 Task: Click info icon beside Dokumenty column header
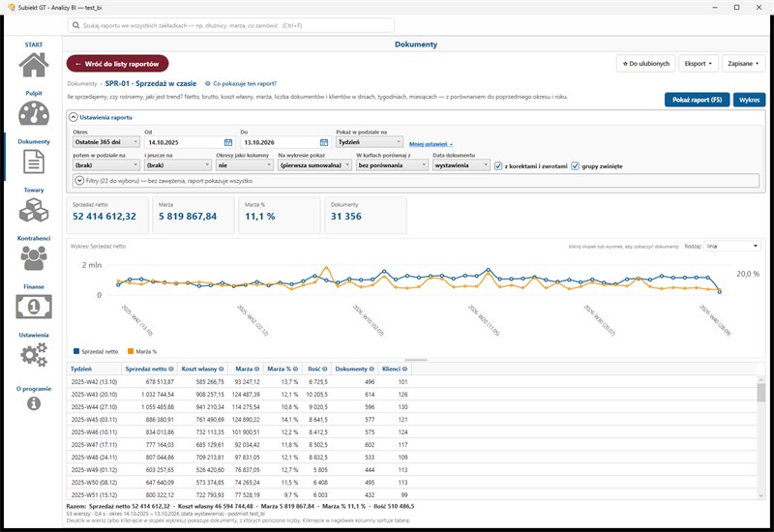pos(372,369)
